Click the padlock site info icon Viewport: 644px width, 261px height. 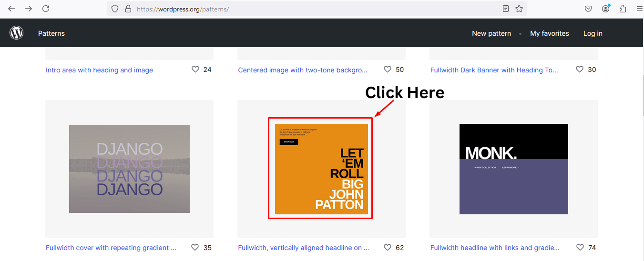[x=127, y=9]
